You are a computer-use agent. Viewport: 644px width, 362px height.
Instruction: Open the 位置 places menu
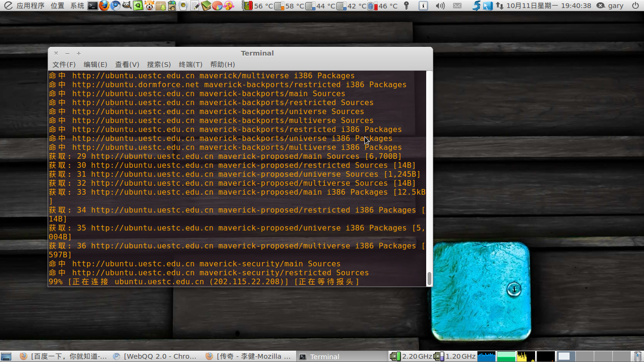[x=58, y=6]
